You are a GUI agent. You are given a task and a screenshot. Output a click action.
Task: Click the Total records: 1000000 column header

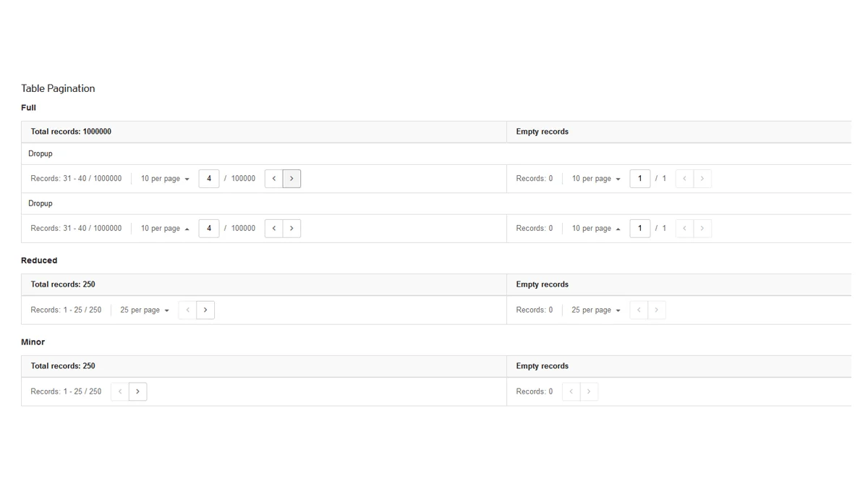70,132
